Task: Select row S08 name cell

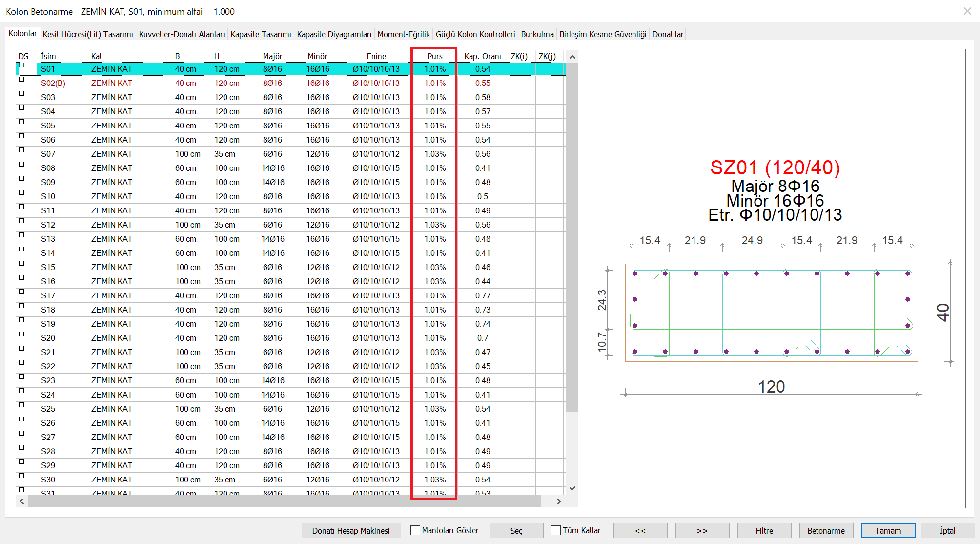Action: pyautogui.click(x=62, y=168)
